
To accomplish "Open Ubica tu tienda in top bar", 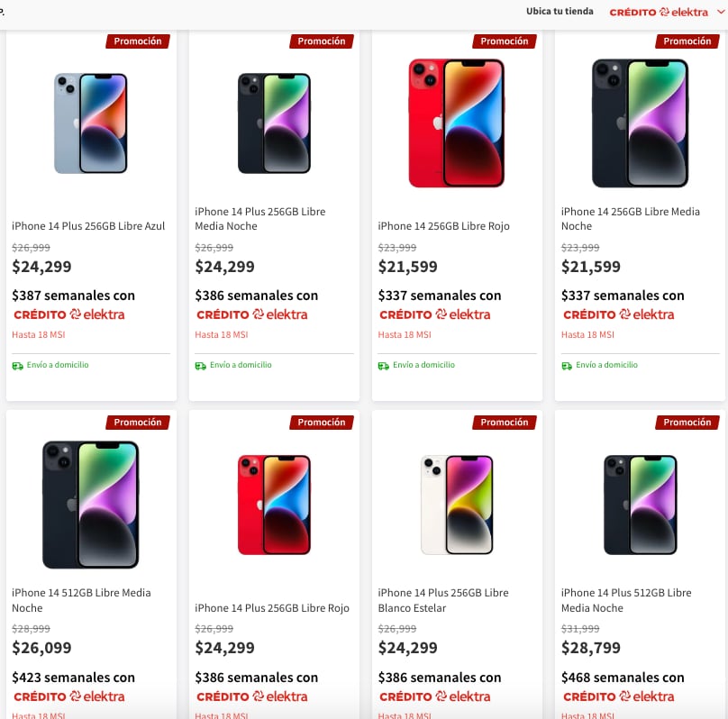I will [x=560, y=12].
